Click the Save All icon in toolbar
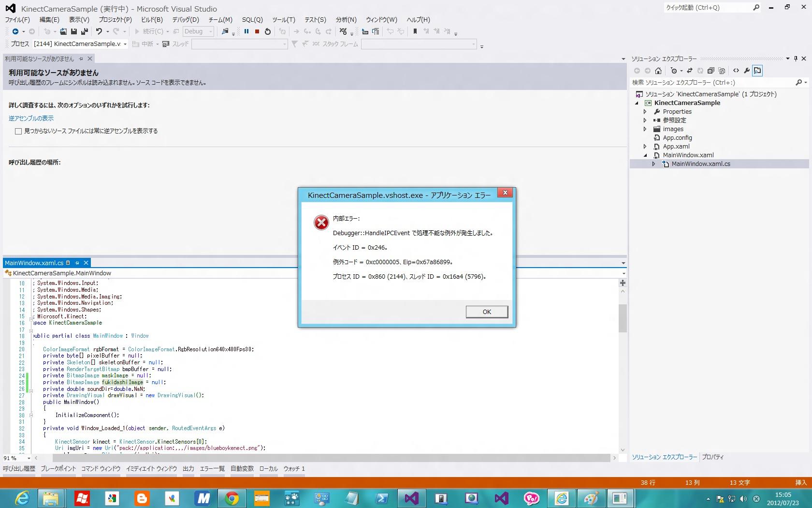The width and height of the screenshot is (812, 508). [x=84, y=31]
